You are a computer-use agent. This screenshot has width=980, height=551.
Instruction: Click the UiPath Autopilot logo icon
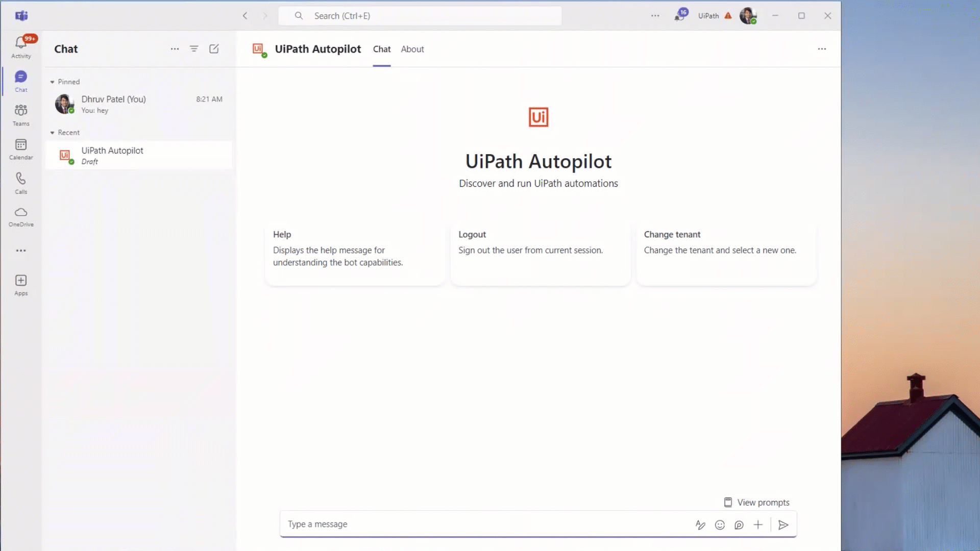pyautogui.click(x=538, y=116)
